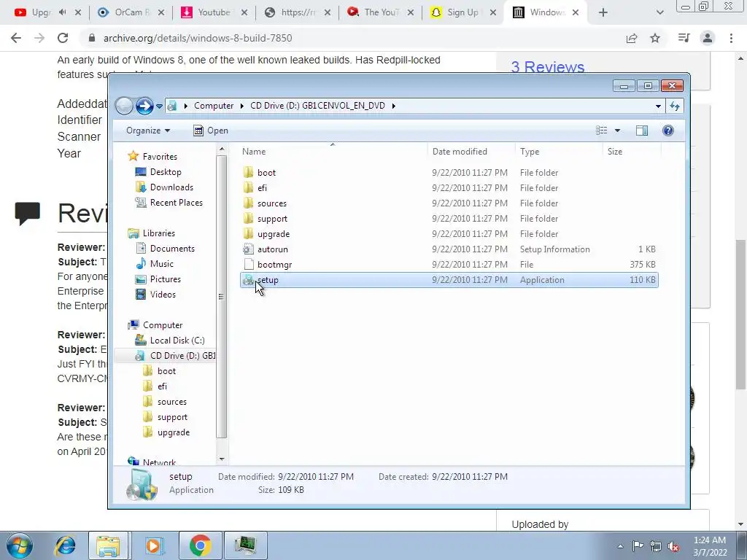Change view with the view icon button
Screen dimensions: 747x560
point(602,131)
